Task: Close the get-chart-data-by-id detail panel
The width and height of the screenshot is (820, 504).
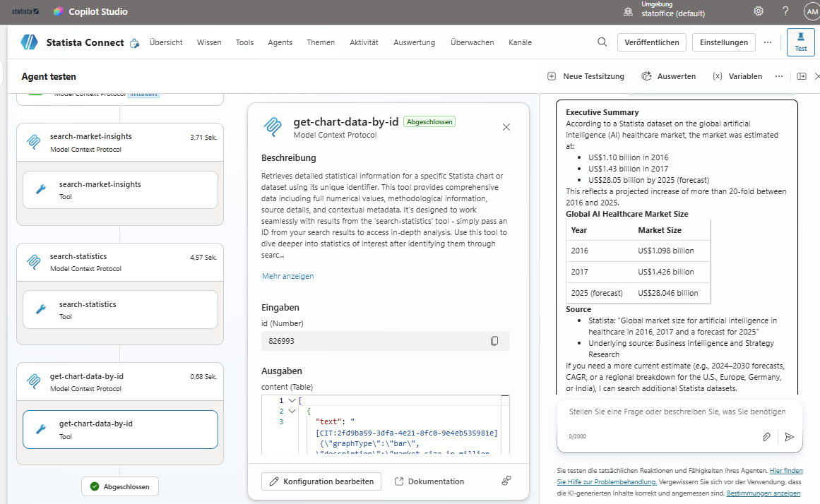Action: pos(506,127)
